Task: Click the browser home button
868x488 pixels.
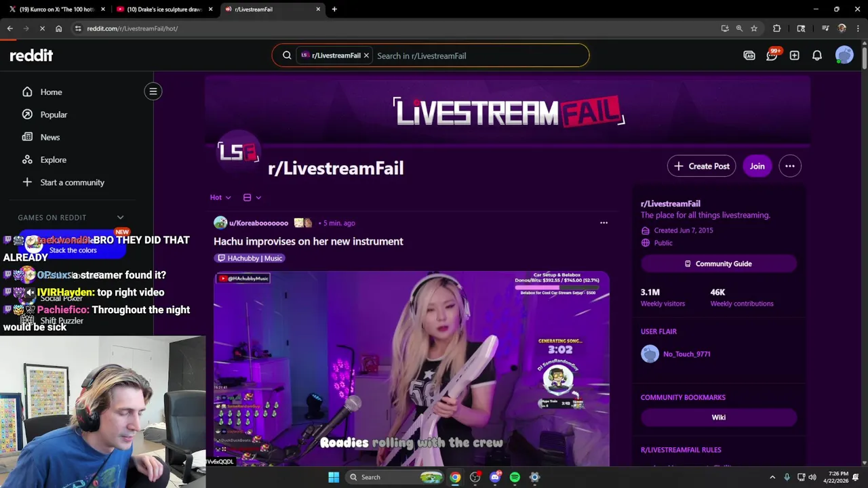Action: coord(59,28)
